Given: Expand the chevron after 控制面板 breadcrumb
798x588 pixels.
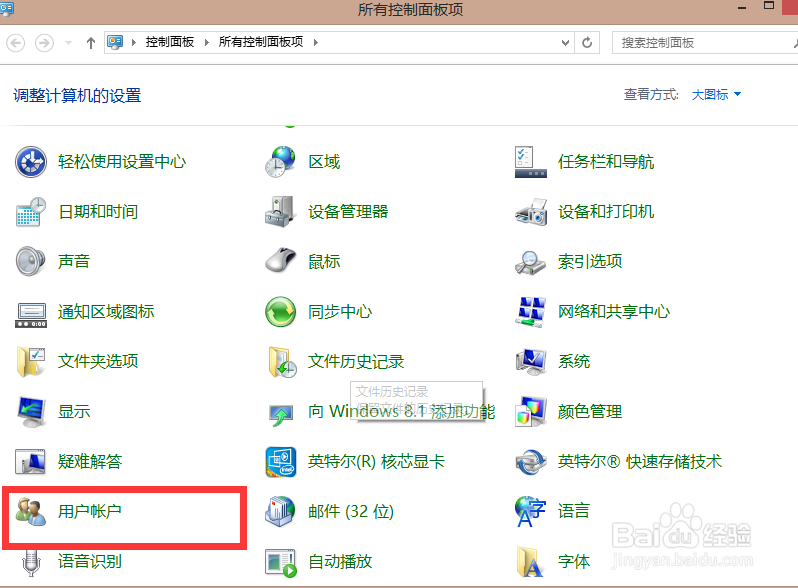Looking at the screenshot, I should point(207,42).
